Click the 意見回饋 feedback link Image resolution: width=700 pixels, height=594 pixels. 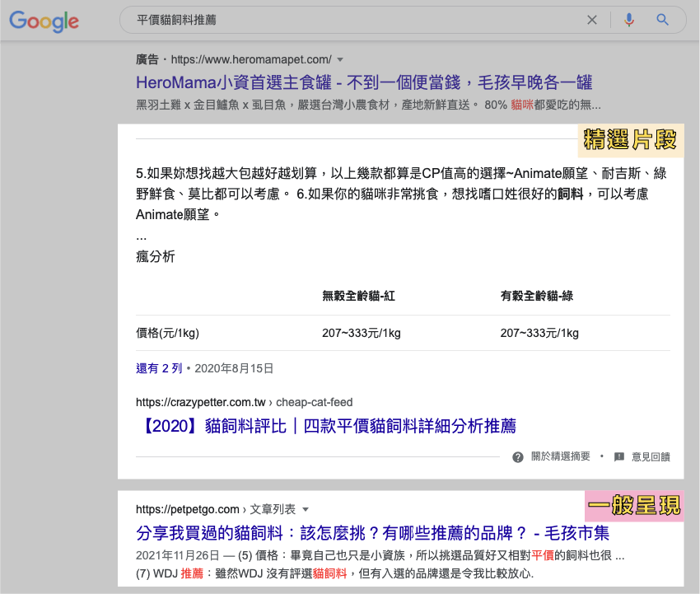(x=651, y=457)
